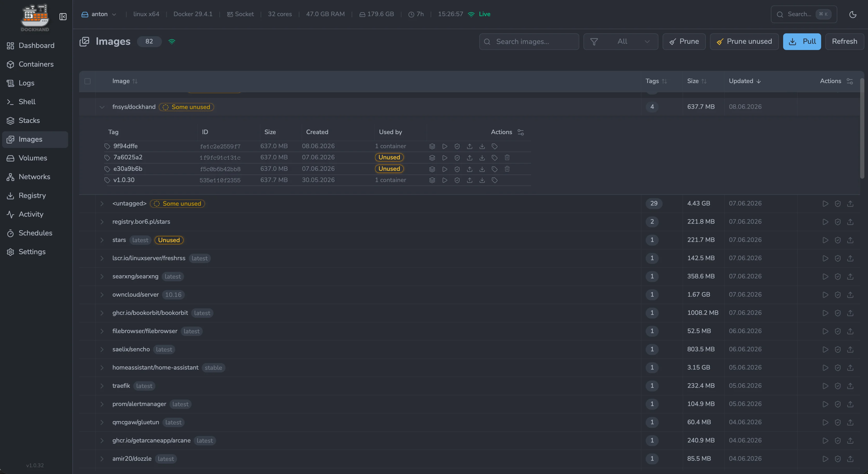Push tag 7a6025a2 to registry

[x=469, y=158]
